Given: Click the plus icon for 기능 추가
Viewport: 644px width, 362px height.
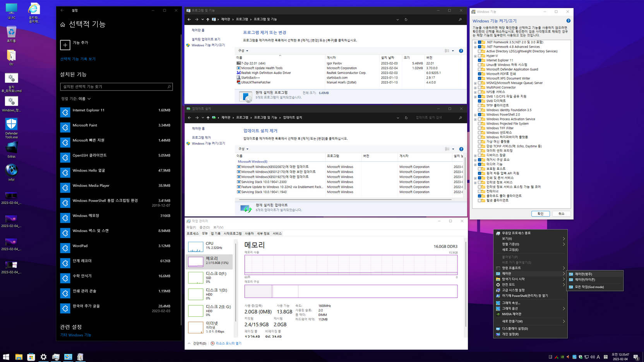Looking at the screenshot, I should [x=65, y=45].
